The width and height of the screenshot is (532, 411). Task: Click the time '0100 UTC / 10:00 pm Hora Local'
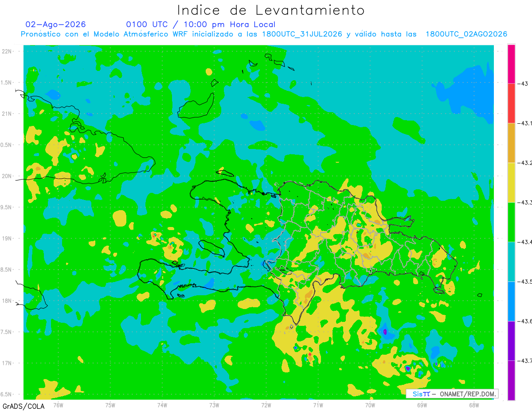click(x=201, y=24)
